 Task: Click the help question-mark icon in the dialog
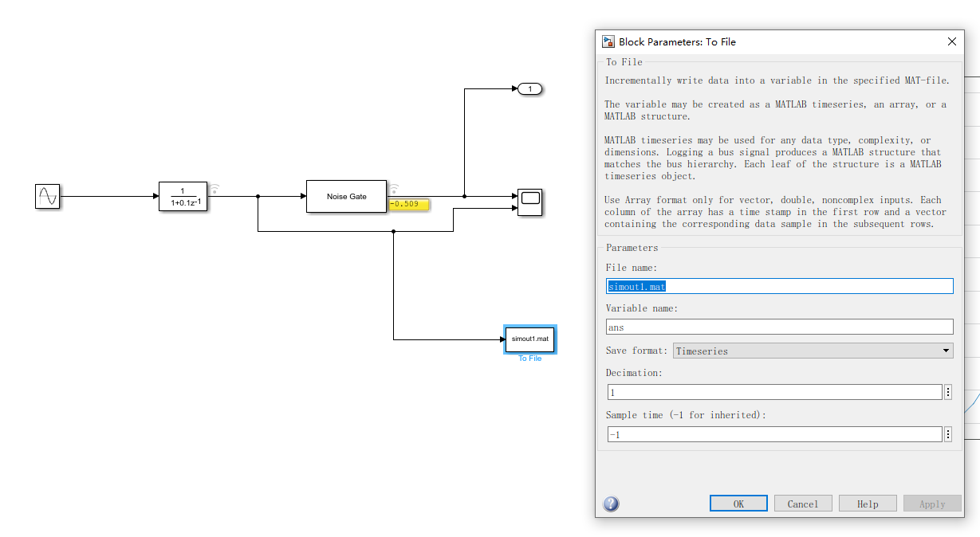[x=611, y=504]
